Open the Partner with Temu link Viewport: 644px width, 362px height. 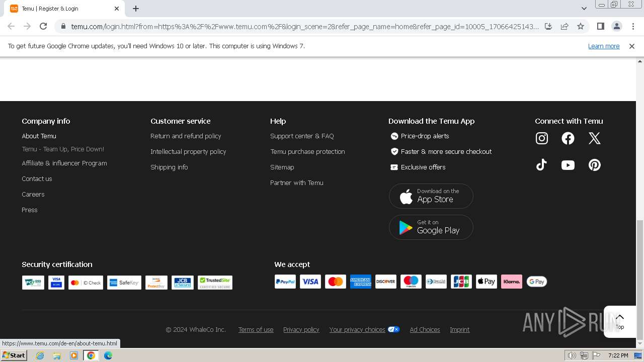[x=297, y=183]
